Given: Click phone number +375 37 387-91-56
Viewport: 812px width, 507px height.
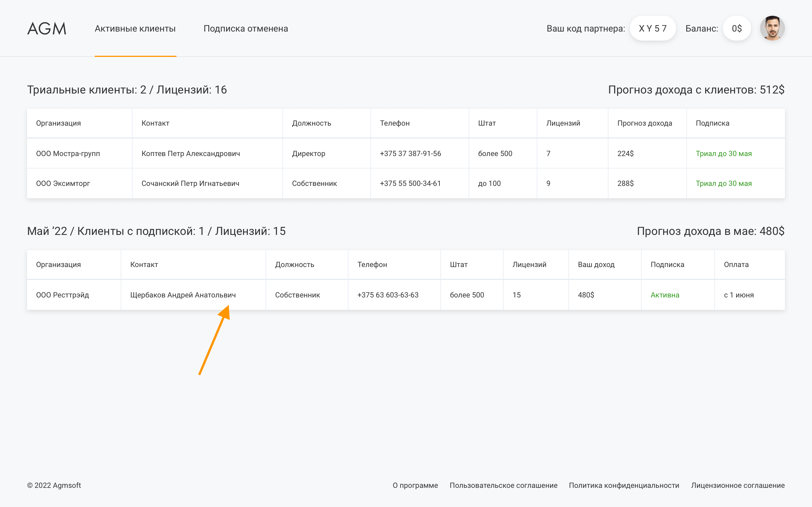Looking at the screenshot, I should [x=410, y=154].
